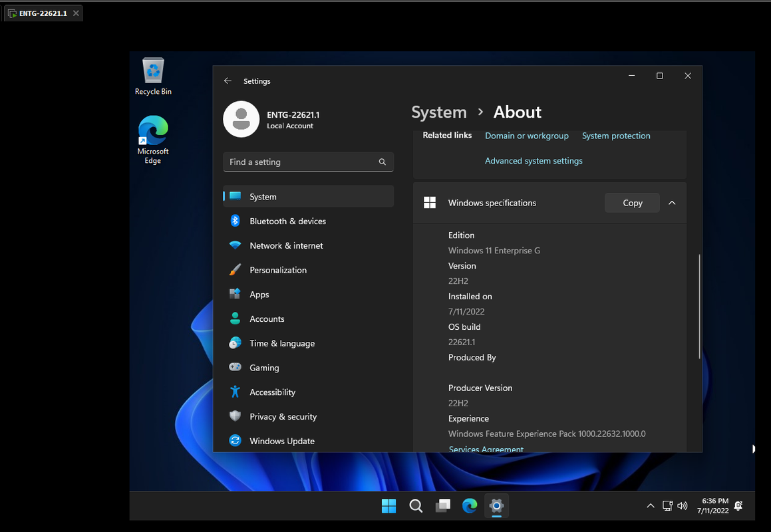Click the Windows 11 Enterprise G edition value
The width and height of the screenshot is (771, 532).
(494, 250)
